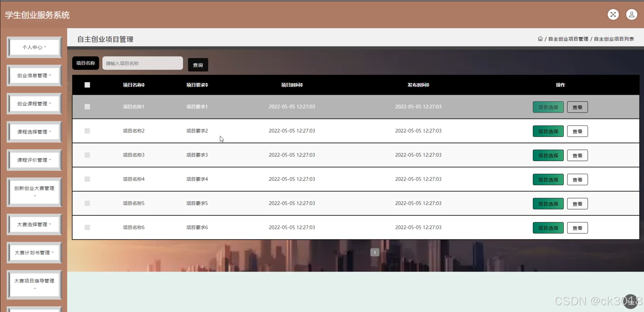Expand the 大赛计划书管理 sidebar menu

(x=34, y=253)
